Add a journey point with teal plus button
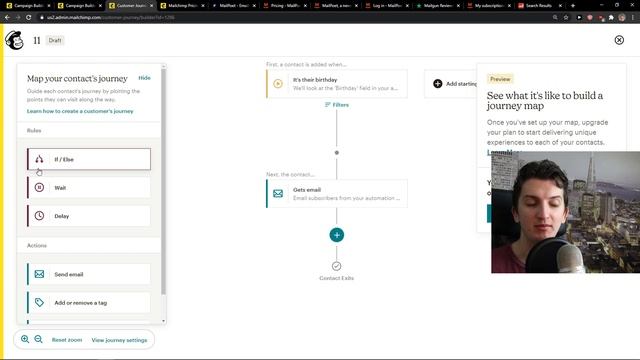The width and height of the screenshot is (640, 360). [x=337, y=235]
